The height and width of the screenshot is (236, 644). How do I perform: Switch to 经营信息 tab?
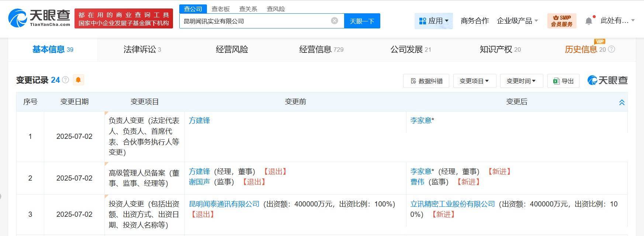(x=321, y=49)
